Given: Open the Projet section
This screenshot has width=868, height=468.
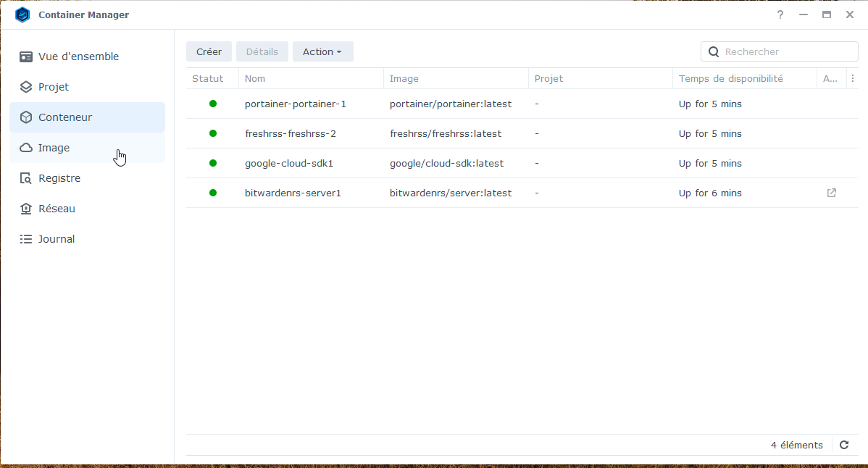Looking at the screenshot, I should click(88, 87).
